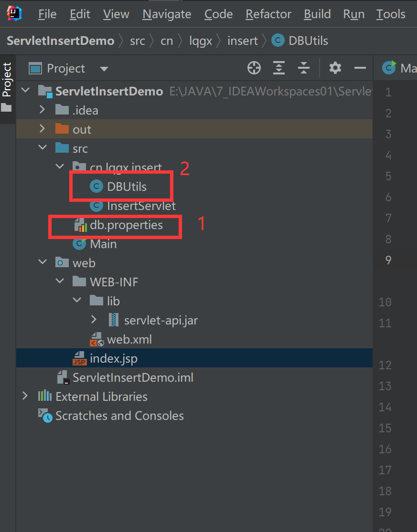This screenshot has height=532, width=417.
Task: Select the External Libraries icon
Action: coord(45,396)
